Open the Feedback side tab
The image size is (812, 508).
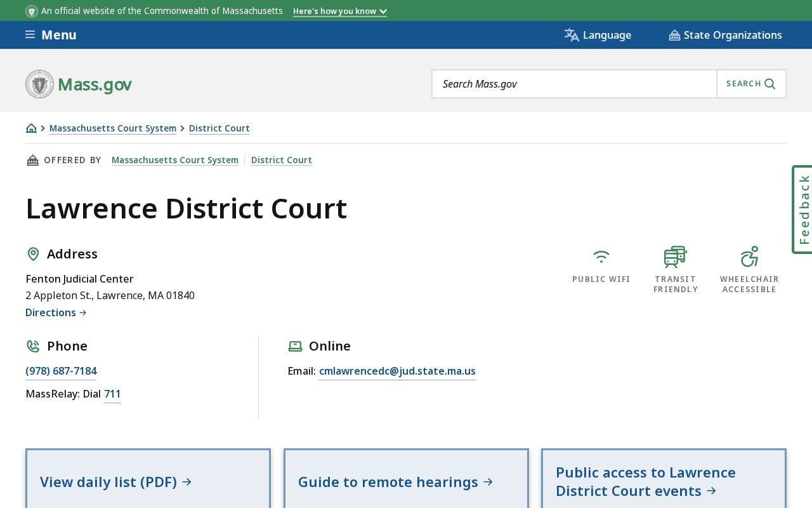(x=802, y=210)
